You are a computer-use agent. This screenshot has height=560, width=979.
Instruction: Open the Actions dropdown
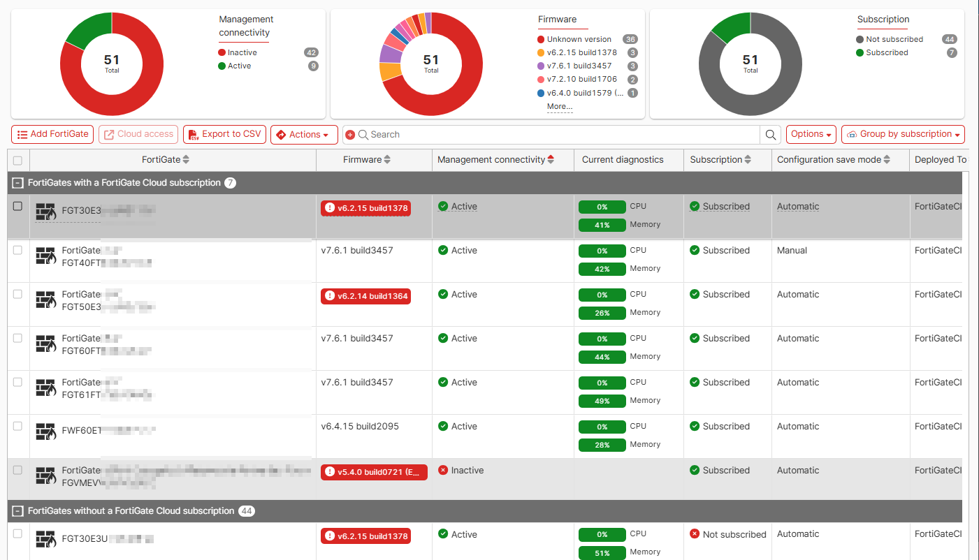[x=304, y=134]
